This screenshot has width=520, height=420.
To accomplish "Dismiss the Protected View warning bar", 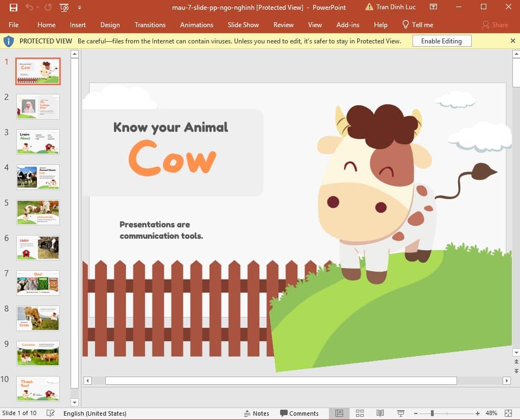I will (x=512, y=41).
